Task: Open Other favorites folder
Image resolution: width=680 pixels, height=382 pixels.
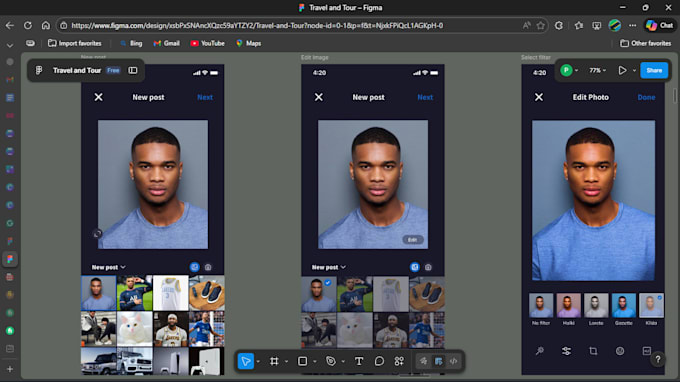Action: pyautogui.click(x=645, y=43)
